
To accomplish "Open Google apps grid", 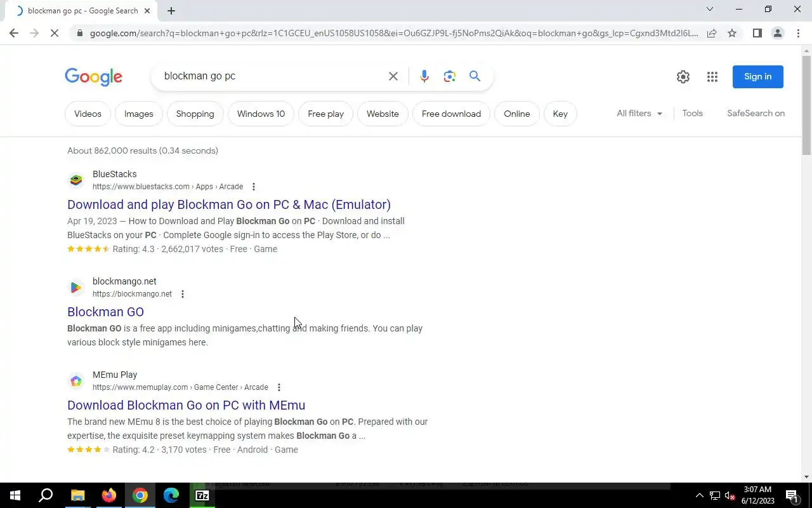I will pyautogui.click(x=712, y=77).
